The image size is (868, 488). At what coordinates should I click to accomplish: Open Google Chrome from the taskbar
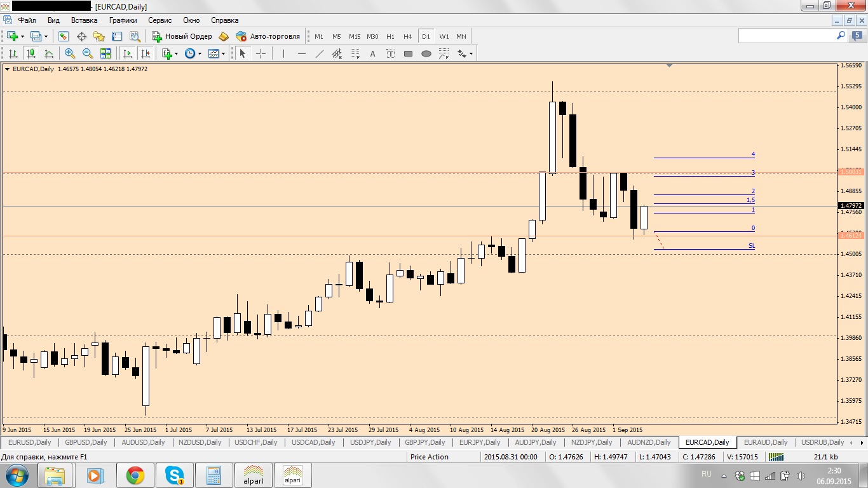coord(135,475)
